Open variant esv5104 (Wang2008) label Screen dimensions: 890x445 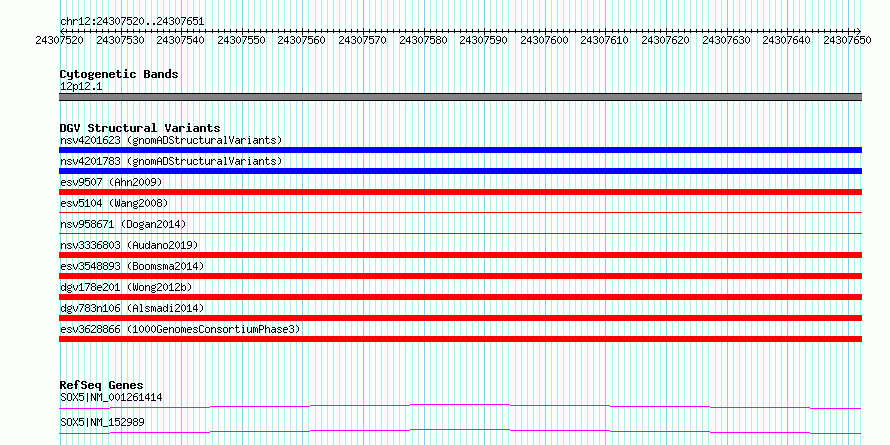(x=114, y=203)
